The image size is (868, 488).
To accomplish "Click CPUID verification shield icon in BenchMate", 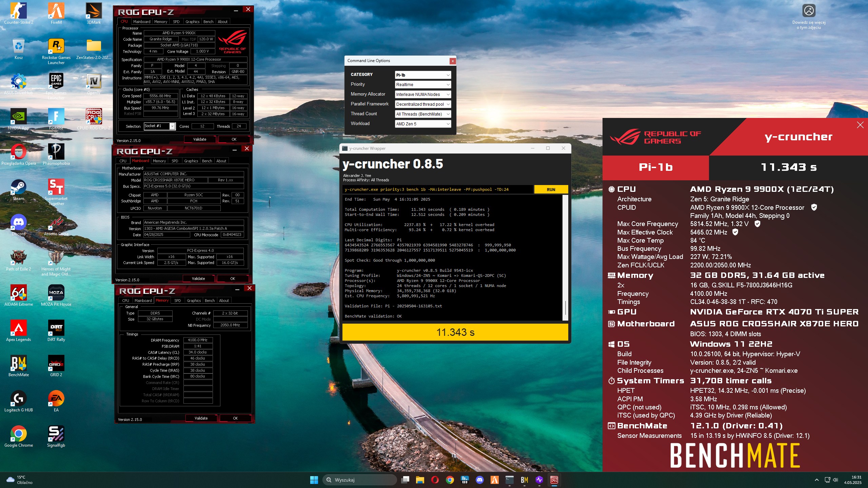I will tap(814, 207).
